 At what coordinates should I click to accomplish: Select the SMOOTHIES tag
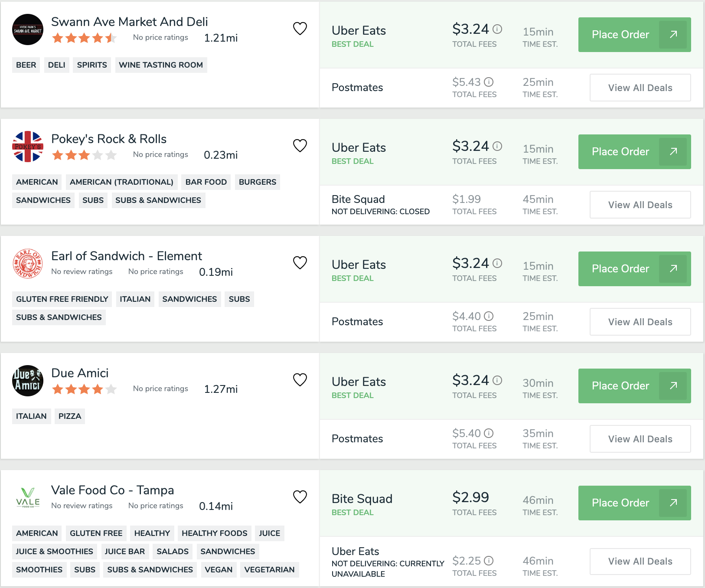point(39,570)
